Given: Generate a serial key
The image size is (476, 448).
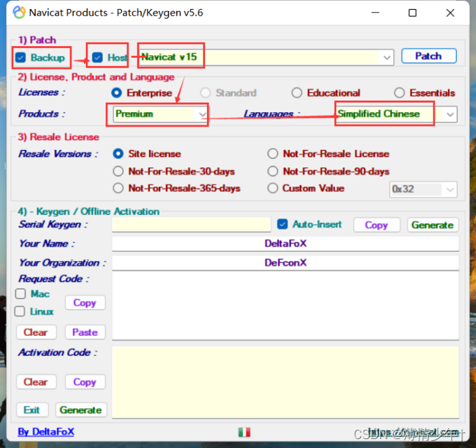Looking at the screenshot, I should pyautogui.click(x=432, y=225).
